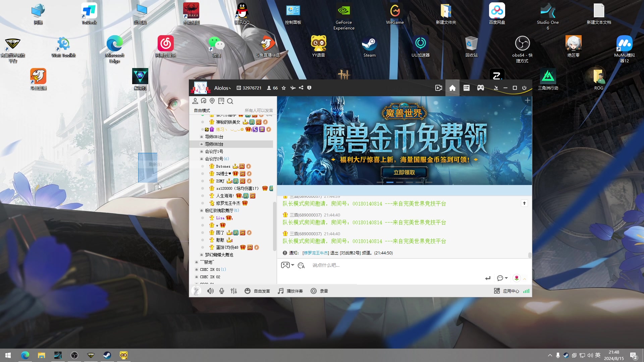Image resolution: width=644 pixels, height=362 pixels.
Task: Click my avatar in the bottom bar
Action: click(x=197, y=291)
